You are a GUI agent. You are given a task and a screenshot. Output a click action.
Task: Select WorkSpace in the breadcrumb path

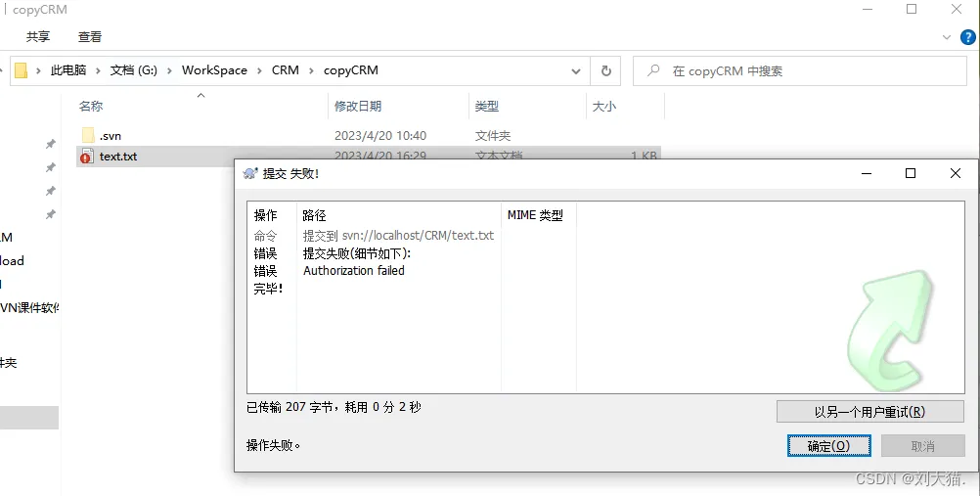pyautogui.click(x=214, y=70)
